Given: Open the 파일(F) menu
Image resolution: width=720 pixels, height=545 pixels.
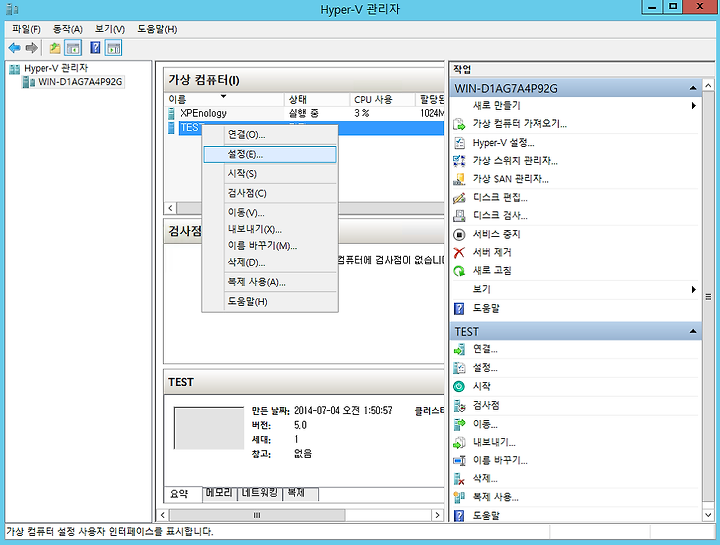Looking at the screenshot, I should point(26,29).
